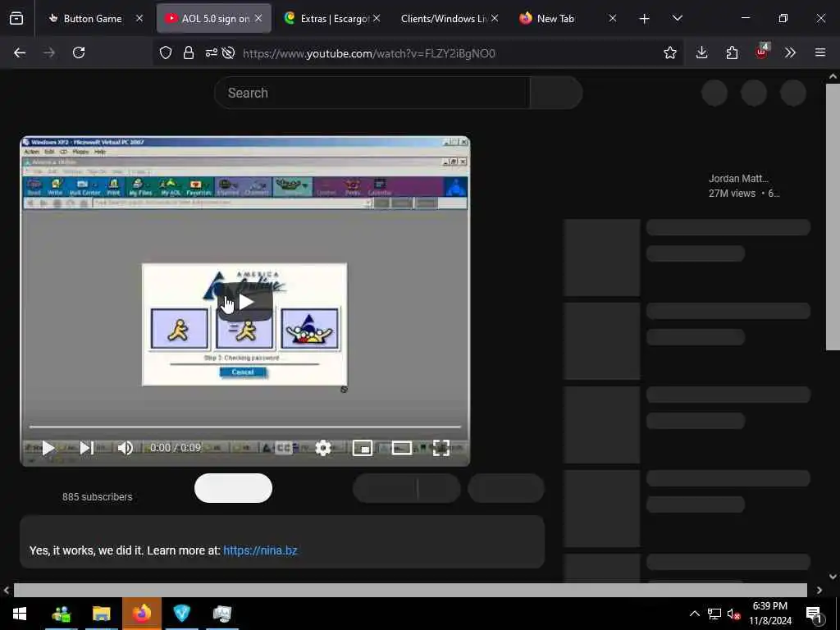The width and height of the screenshot is (840, 630).
Task: Open the messenger people icon in taskbar
Action: (x=61, y=614)
